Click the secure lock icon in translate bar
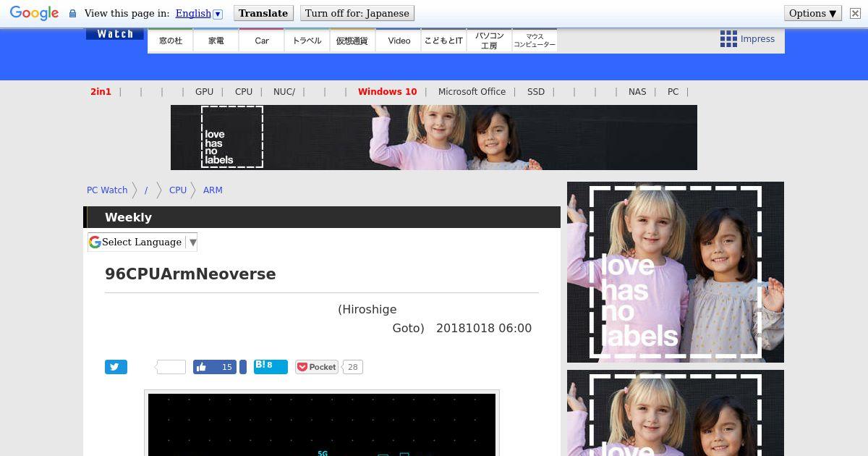The width and height of the screenshot is (868, 456). tap(72, 14)
